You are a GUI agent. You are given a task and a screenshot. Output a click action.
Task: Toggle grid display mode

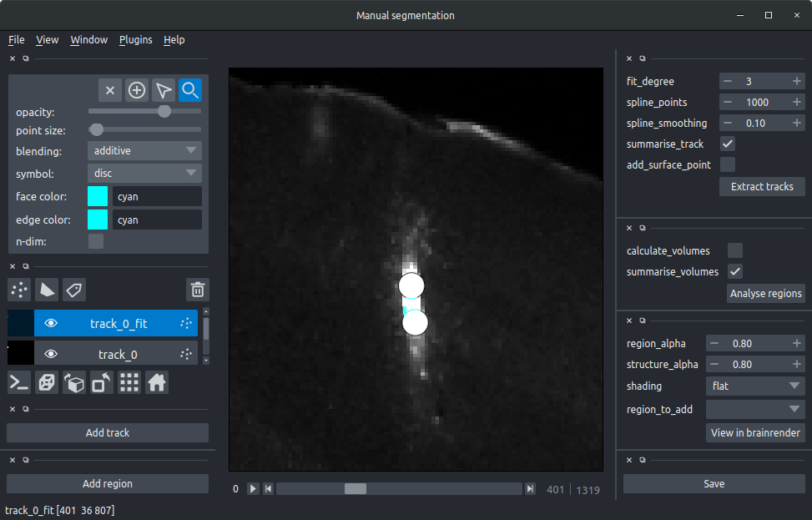point(129,382)
